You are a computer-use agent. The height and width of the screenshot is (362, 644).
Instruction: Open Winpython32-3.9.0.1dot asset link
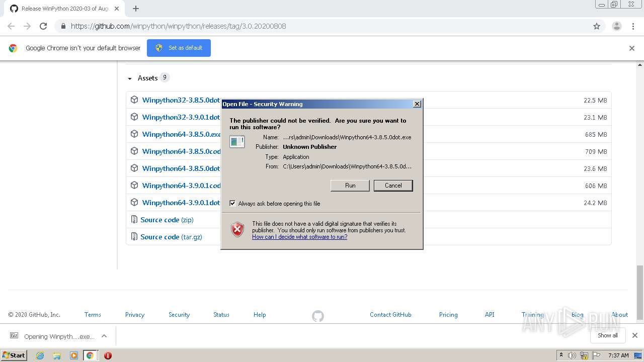(x=181, y=117)
